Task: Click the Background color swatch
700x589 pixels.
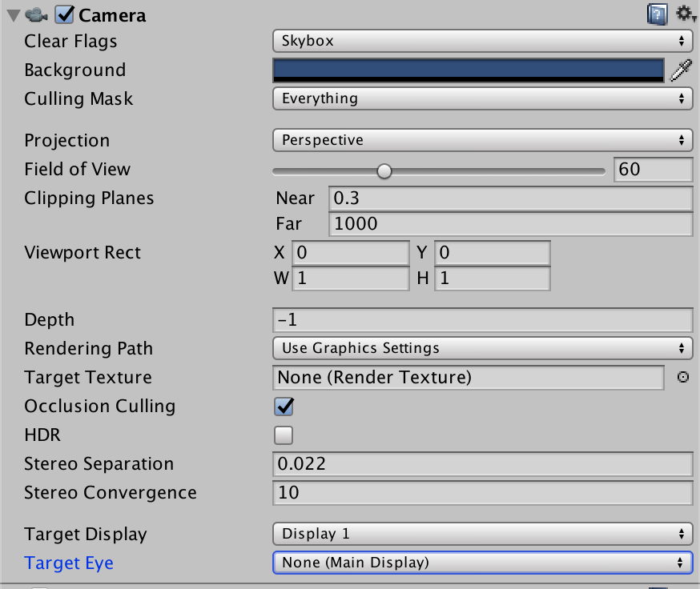Action: (x=469, y=70)
